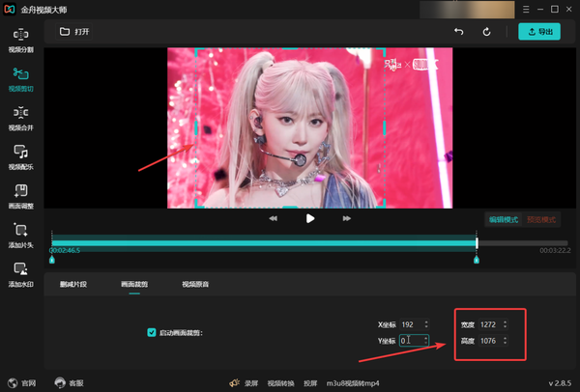Image resolution: width=580 pixels, height=392 pixels.
Task: Switch to the 视频原音 tab
Action: coord(195,285)
